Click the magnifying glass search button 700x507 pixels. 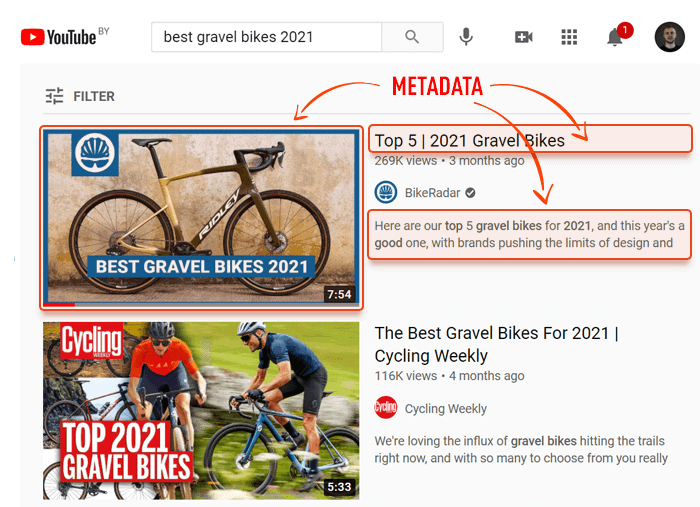click(x=412, y=37)
